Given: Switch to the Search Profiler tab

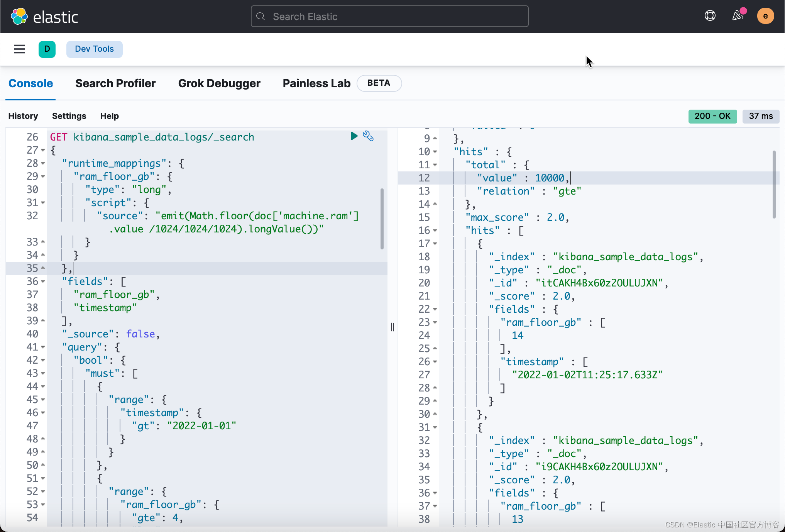Looking at the screenshot, I should (x=115, y=83).
